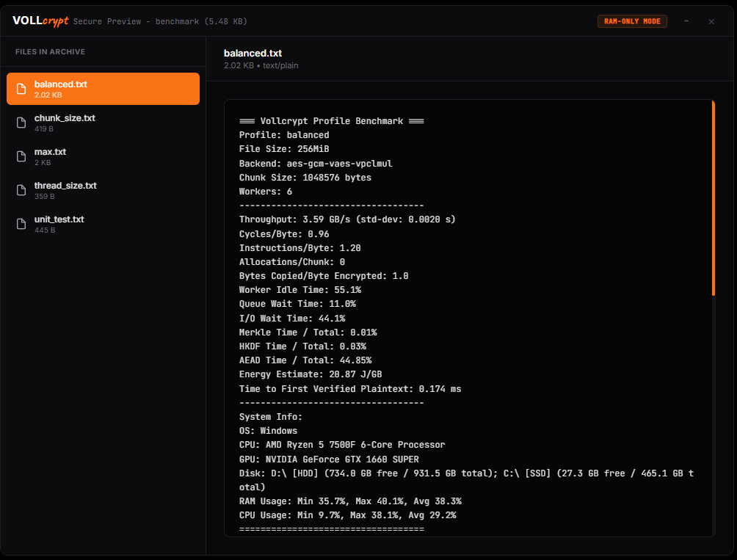
Task: Minimize the VOLLcrypt preview window
Action: [x=686, y=21]
